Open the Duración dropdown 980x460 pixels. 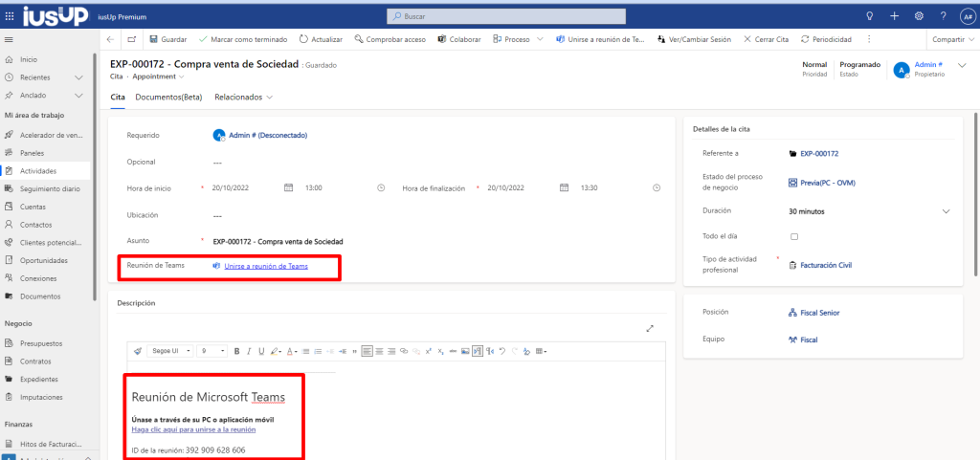(869, 211)
